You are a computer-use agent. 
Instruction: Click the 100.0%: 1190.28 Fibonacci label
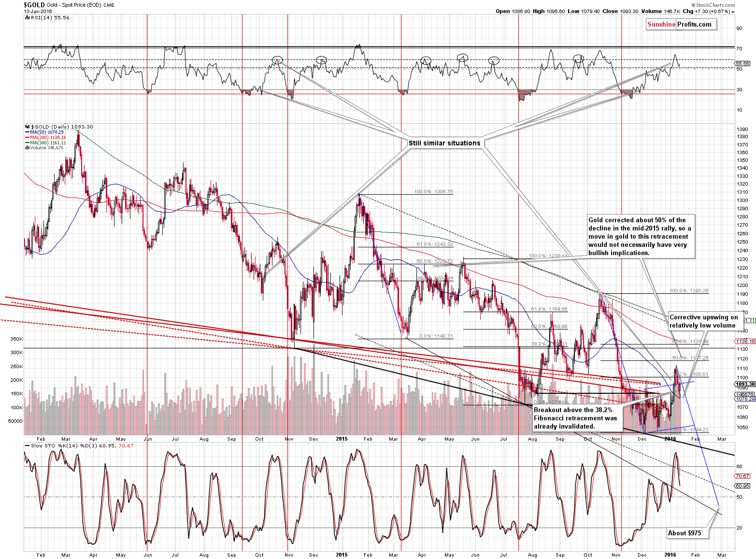click(x=689, y=291)
